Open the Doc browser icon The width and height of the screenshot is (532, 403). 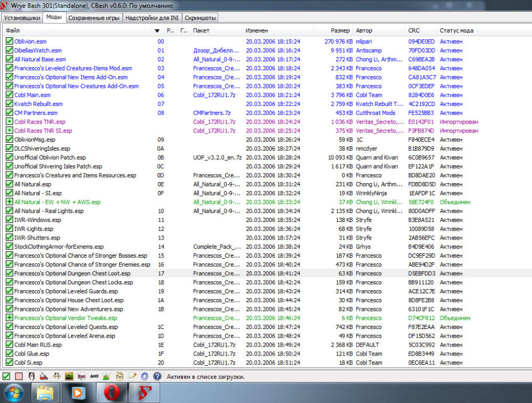pos(119,376)
